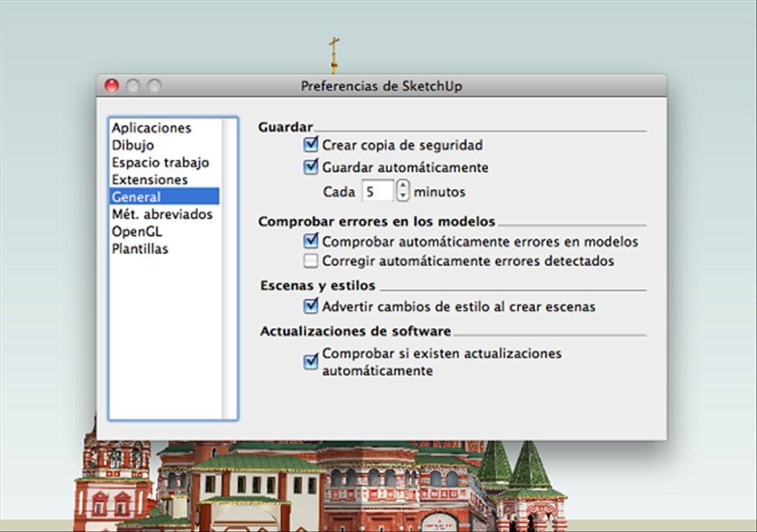Click the minutes autosave input field

click(378, 191)
